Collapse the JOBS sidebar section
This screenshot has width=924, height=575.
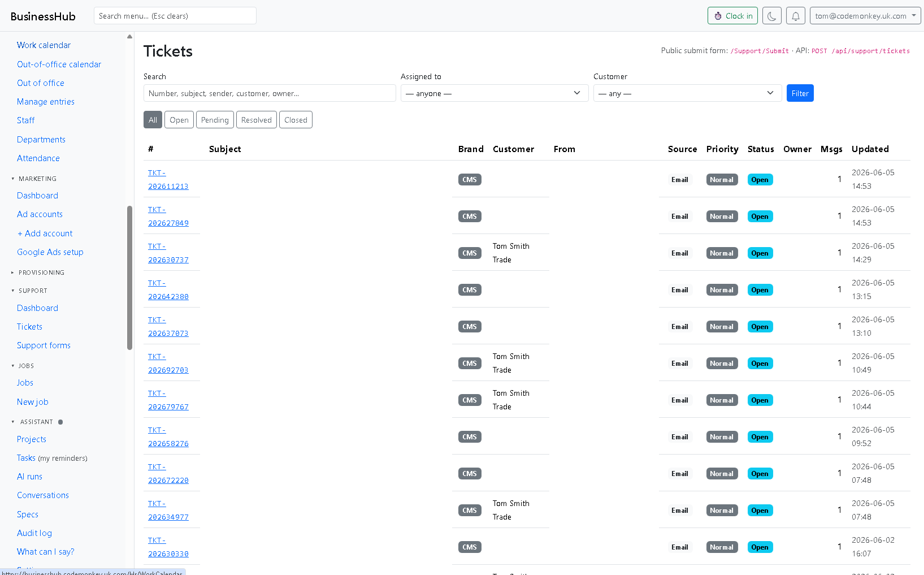[x=23, y=366]
